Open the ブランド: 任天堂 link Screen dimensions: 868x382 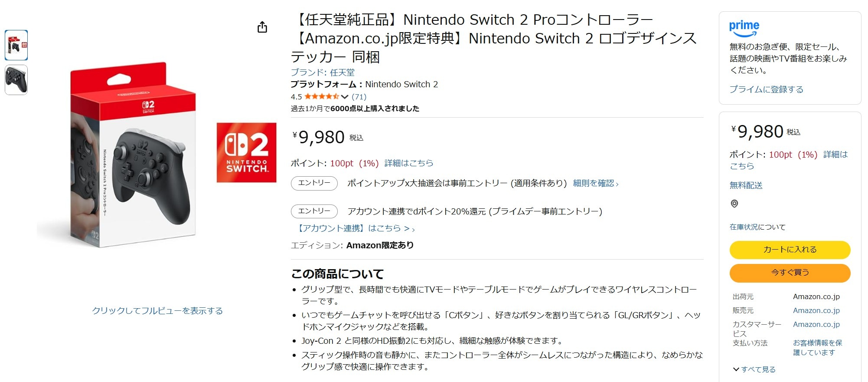(x=323, y=72)
